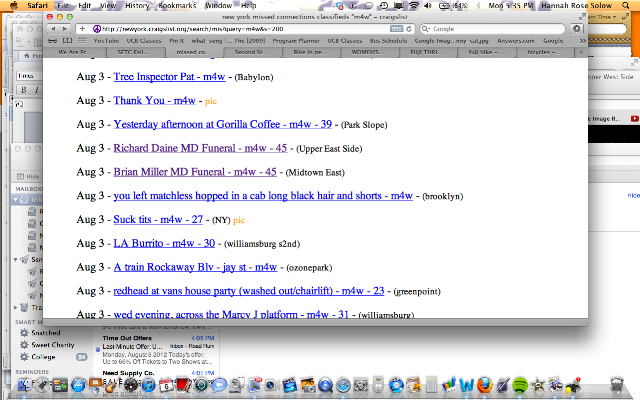Go back with Safari's back arrow

coord(53,29)
